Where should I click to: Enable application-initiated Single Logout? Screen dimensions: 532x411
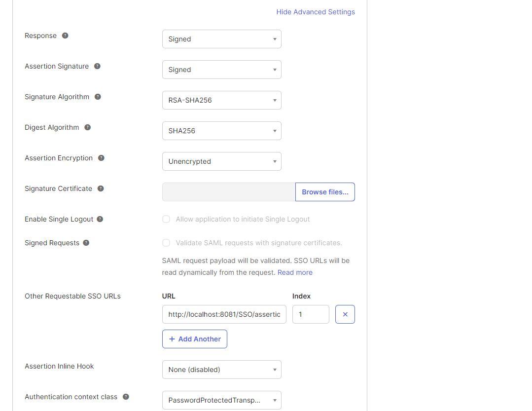tap(166, 219)
